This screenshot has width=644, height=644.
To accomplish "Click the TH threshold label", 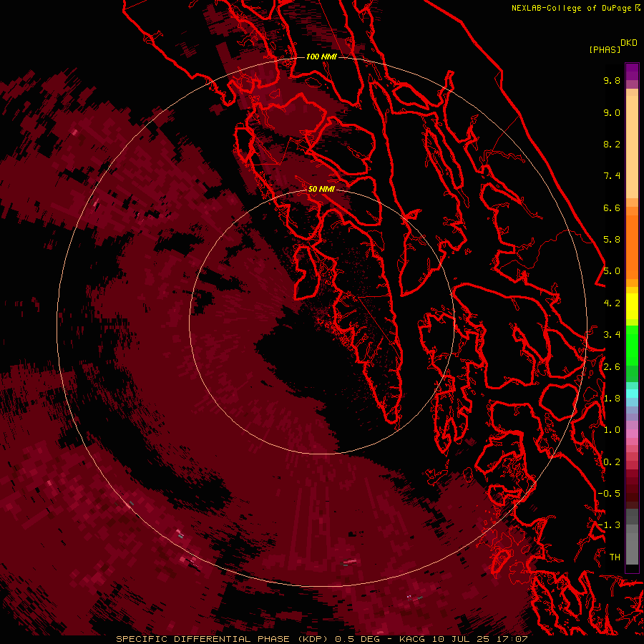I will point(615,557).
